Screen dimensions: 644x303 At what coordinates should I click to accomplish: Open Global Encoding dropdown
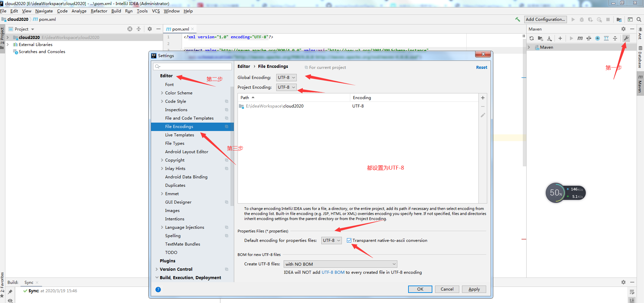(x=286, y=78)
